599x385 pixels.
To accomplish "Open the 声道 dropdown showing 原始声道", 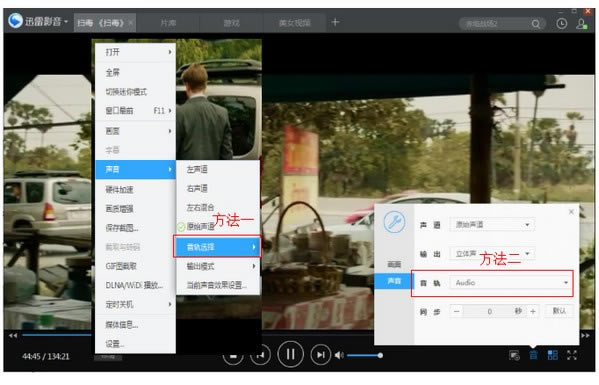I will [492, 225].
